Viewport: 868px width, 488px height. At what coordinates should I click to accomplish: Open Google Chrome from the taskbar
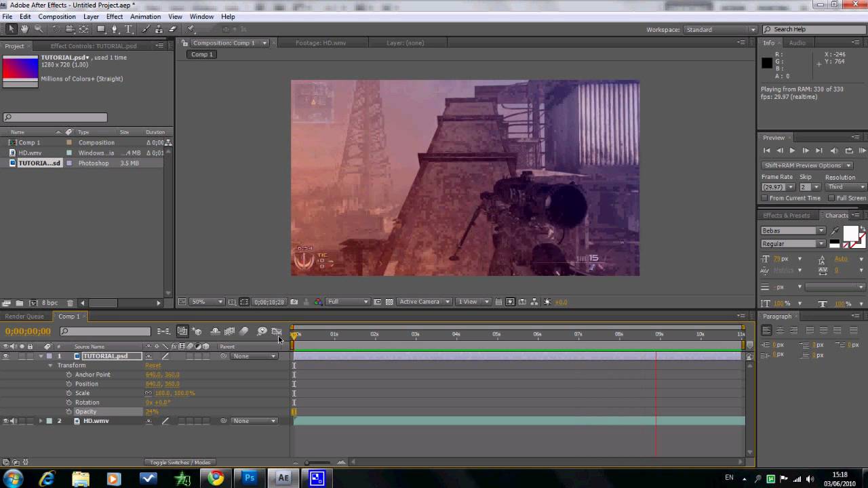coord(216,479)
